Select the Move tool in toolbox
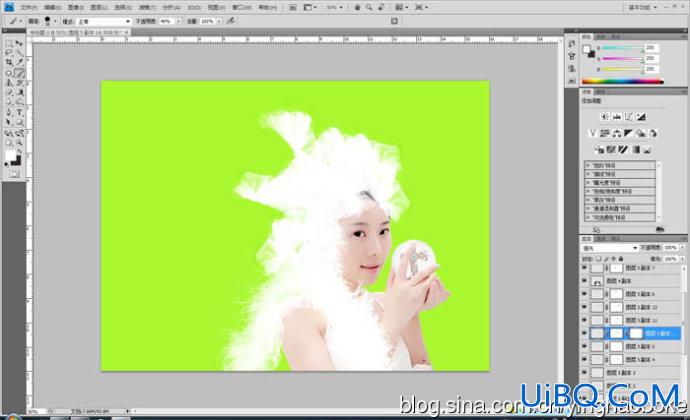The height and width of the screenshot is (420, 690). click(19, 43)
